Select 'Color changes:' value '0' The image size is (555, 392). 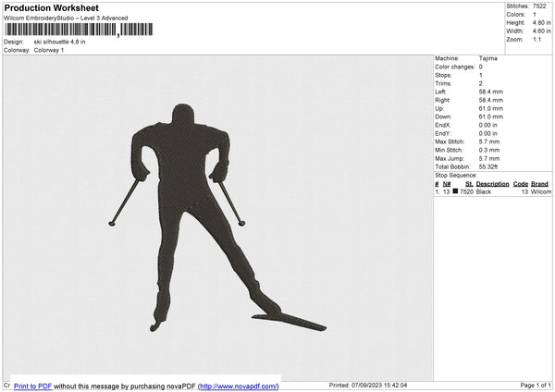pos(481,67)
